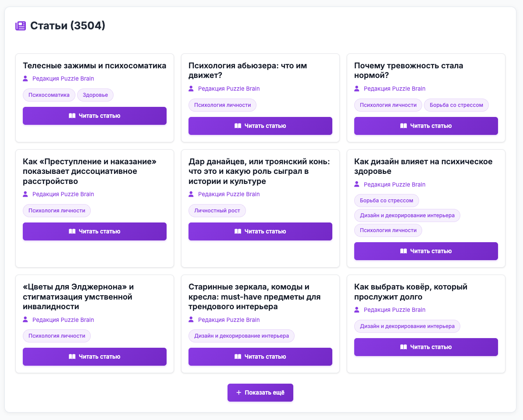Open article Почему тревожность стала нормой via button

[426, 126]
